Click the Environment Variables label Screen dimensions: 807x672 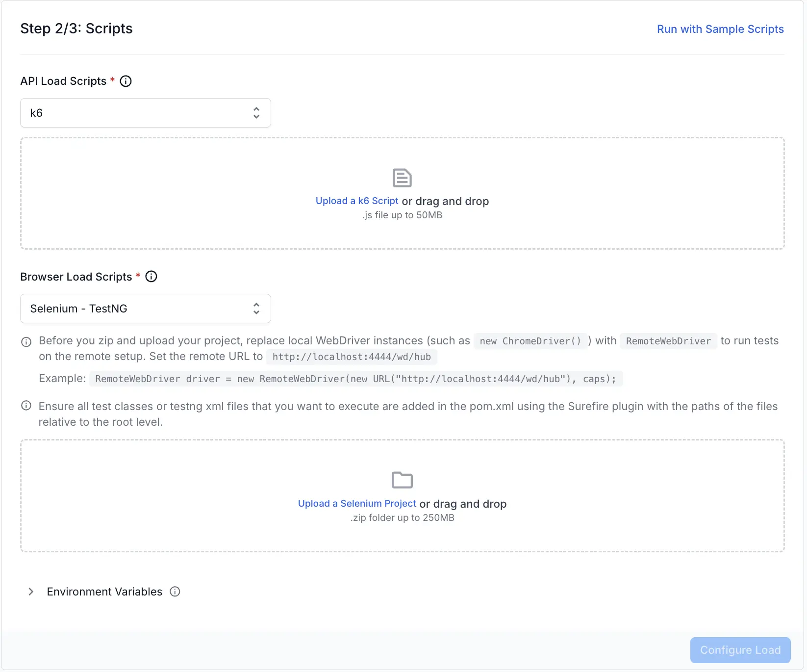pos(104,592)
